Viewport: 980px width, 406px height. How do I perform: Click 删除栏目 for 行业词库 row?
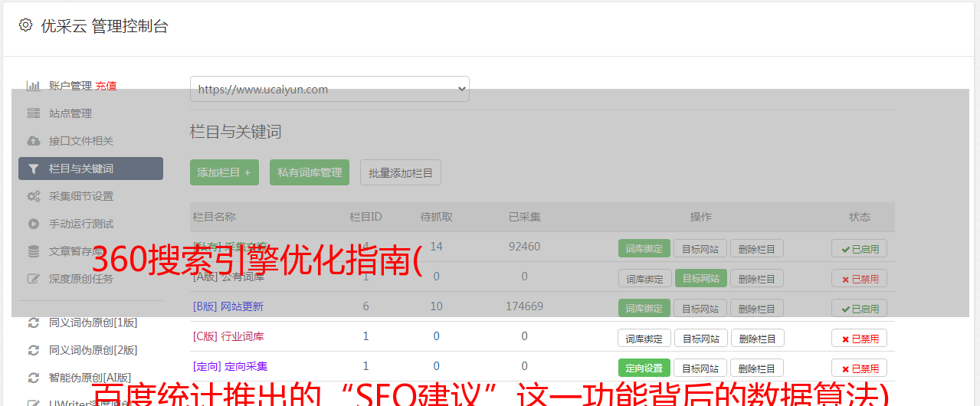(757, 338)
